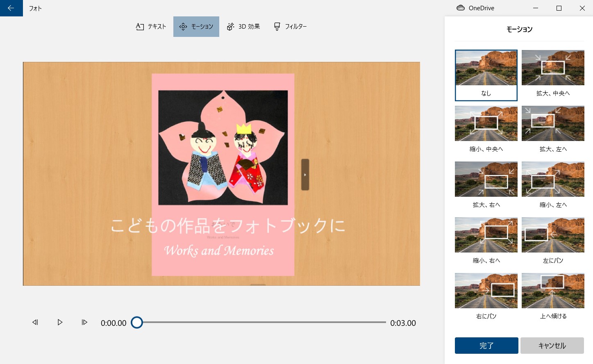Viewport: 593px width, 364px height.
Task: Select the 縮小、左へ motion option
Action: [x=553, y=180]
